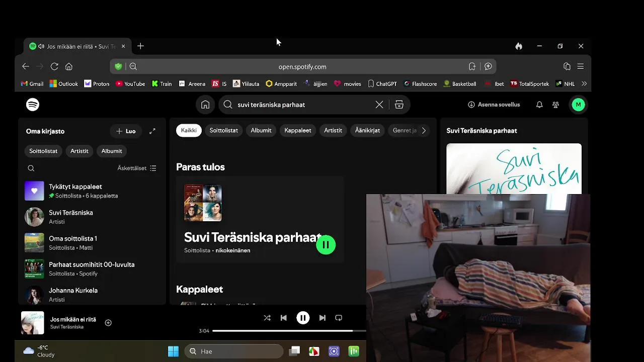Skip to next track

(323, 318)
